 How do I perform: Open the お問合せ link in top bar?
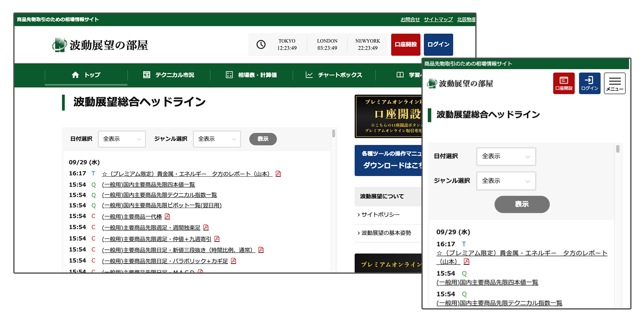pos(410,19)
